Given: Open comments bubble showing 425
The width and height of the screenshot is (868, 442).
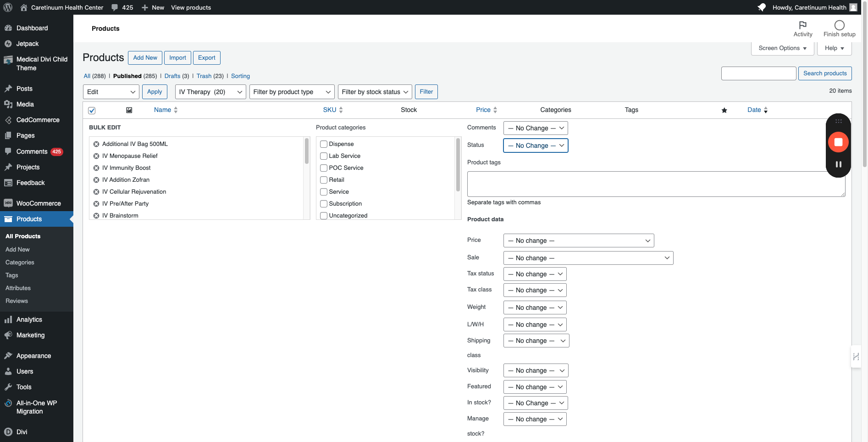Looking at the screenshot, I should point(122,7).
